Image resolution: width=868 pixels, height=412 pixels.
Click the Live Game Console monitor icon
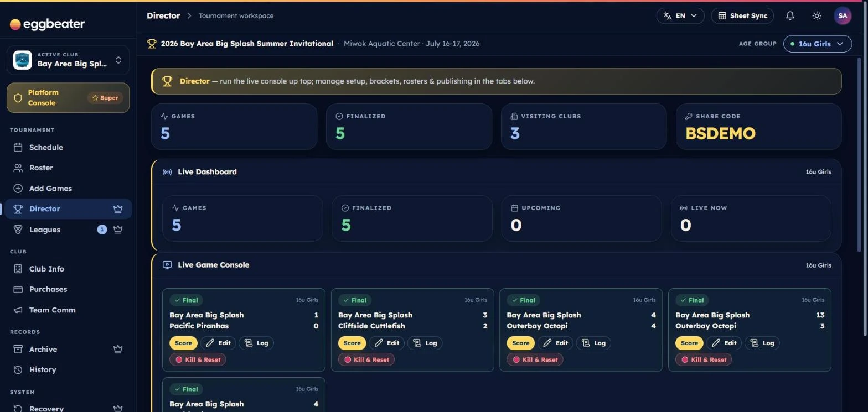(167, 265)
